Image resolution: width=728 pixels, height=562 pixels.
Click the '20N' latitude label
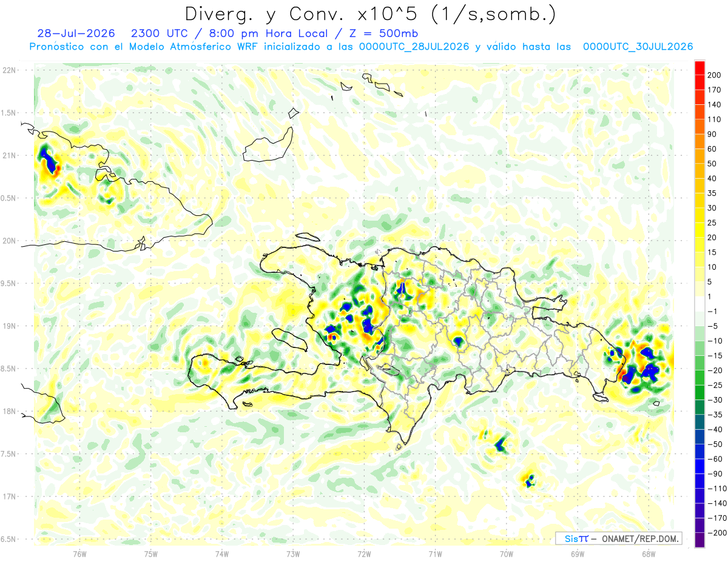tap(8, 241)
